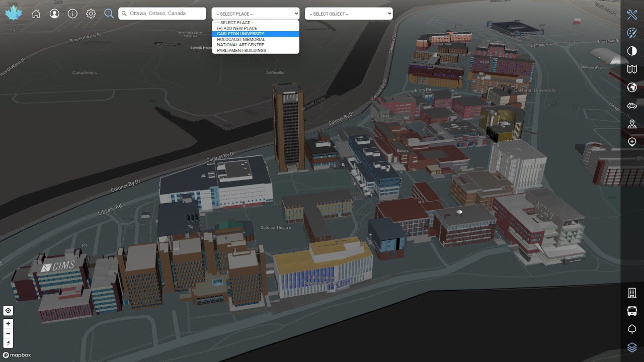Open the info icon
The height and width of the screenshot is (362, 644).
(72, 14)
